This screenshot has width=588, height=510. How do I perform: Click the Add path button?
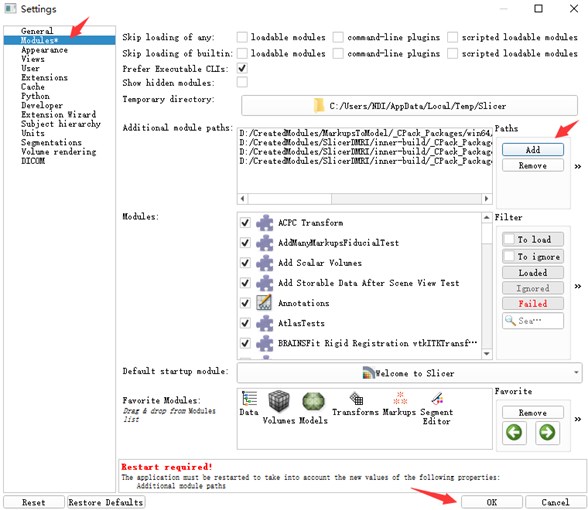click(x=532, y=150)
